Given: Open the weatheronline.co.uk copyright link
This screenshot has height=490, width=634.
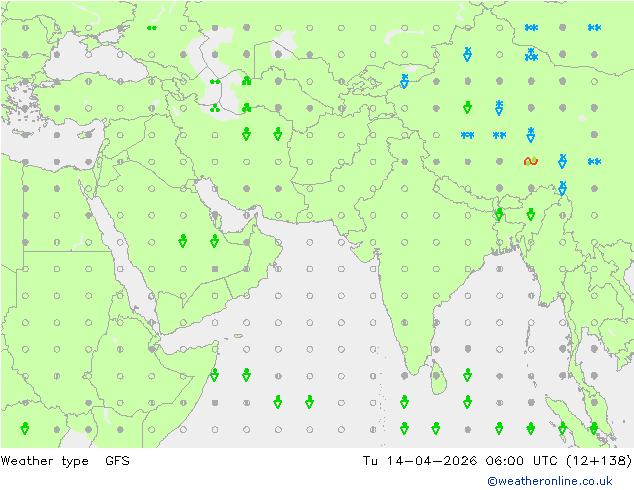Looking at the screenshot, I should click(550, 481).
